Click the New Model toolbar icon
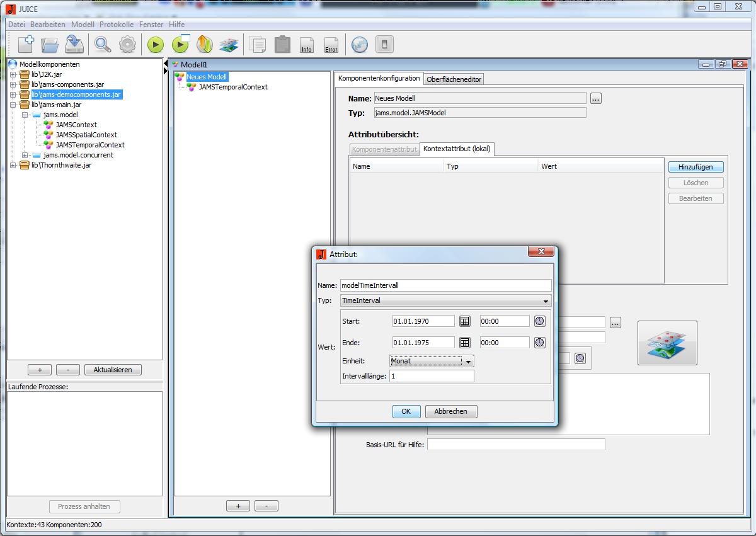 pos(26,45)
